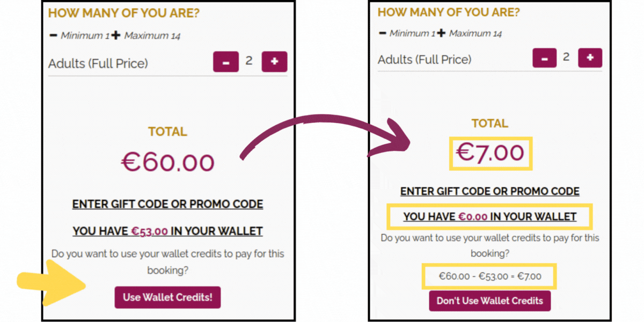The height and width of the screenshot is (322, 644).
Task: Increase Adults count using right panel plus icon
Action: point(590,57)
